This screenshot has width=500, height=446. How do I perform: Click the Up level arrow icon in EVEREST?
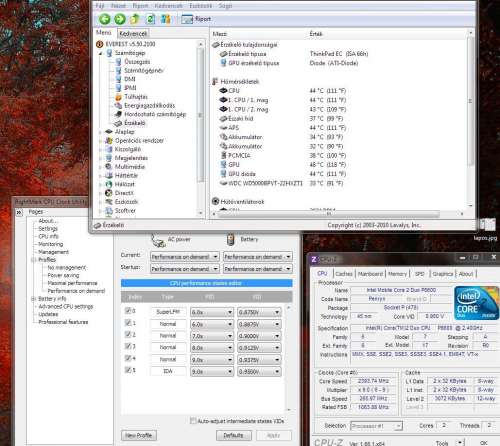pyautogui.click(x=135, y=19)
